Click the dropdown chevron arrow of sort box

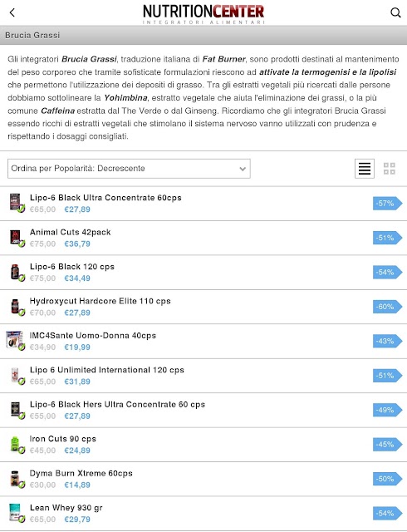[243, 169]
